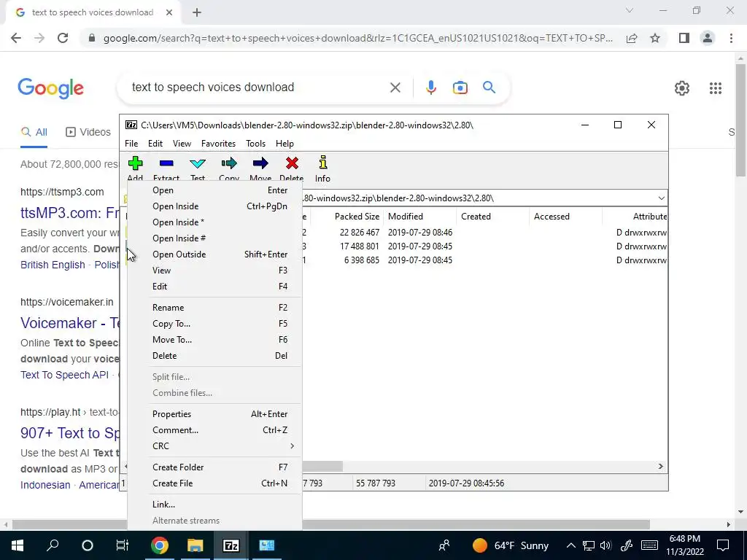747x560 pixels.
Task: Toggle Chrome side panel icon
Action: coord(684,38)
